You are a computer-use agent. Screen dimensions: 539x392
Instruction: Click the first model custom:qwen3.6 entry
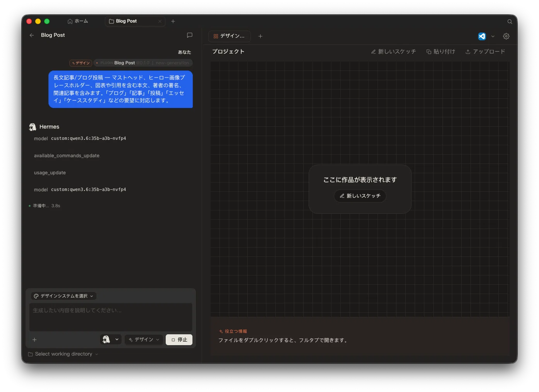pos(80,139)
